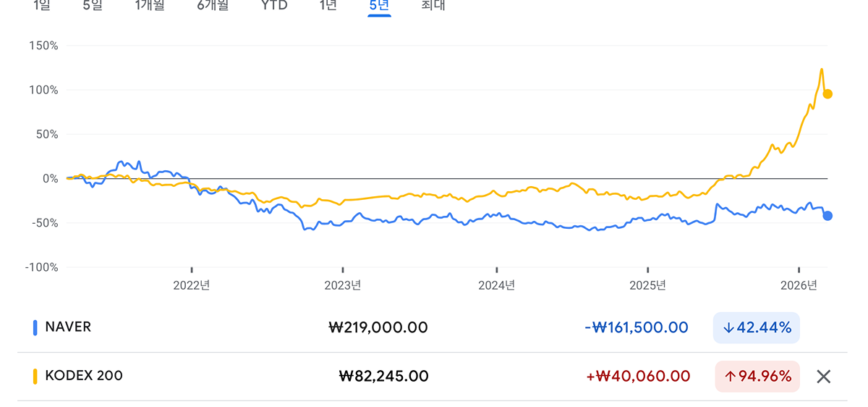Switch chart to 1년 range
Image resolution: width=868 pixels, height=407 pixels.
click(328, 6)
